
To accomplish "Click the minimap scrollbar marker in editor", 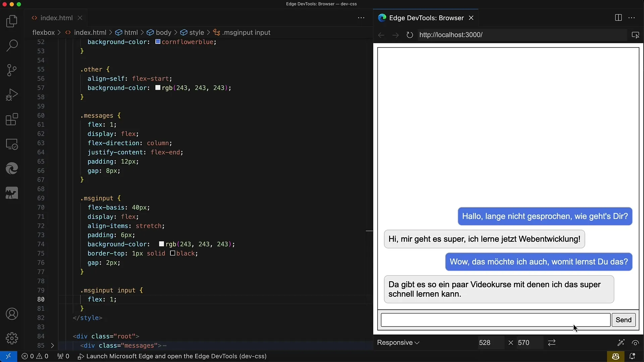I will [369, 231].
